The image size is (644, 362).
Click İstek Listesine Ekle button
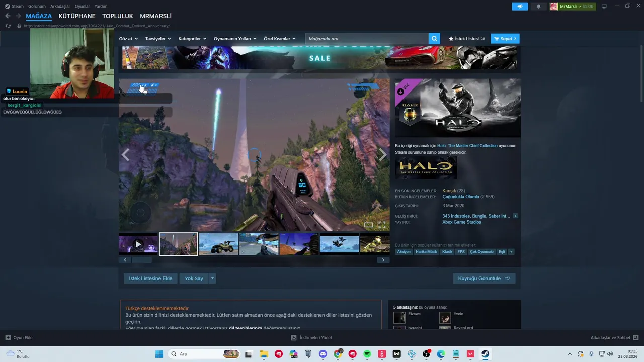coord(150,278)
